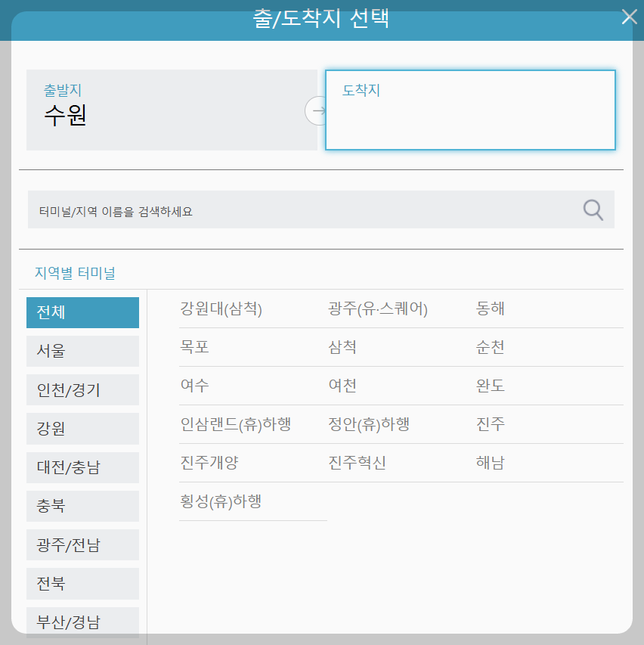Open the 전북 region terminal list

pyautogui.click(x=82, y=583)
